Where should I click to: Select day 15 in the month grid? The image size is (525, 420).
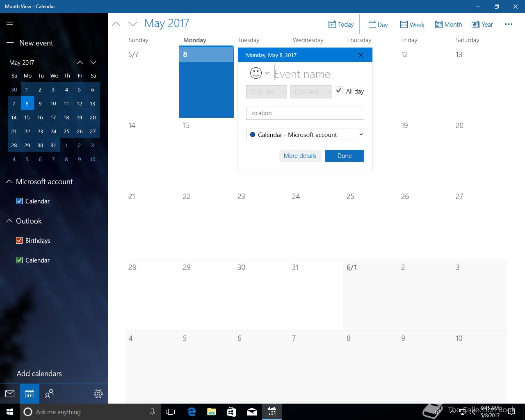(x=206, y=153)
